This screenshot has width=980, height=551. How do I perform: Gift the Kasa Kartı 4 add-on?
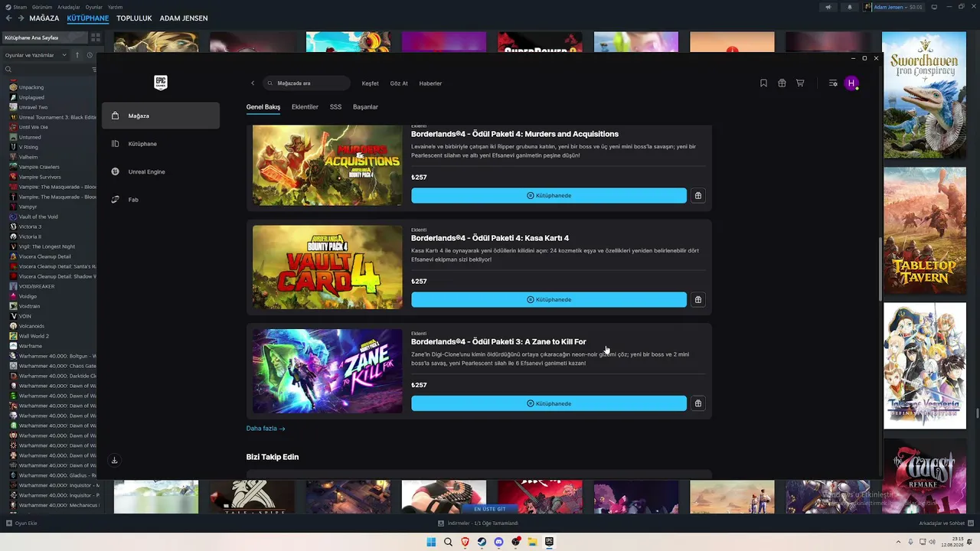coord(697,300)
